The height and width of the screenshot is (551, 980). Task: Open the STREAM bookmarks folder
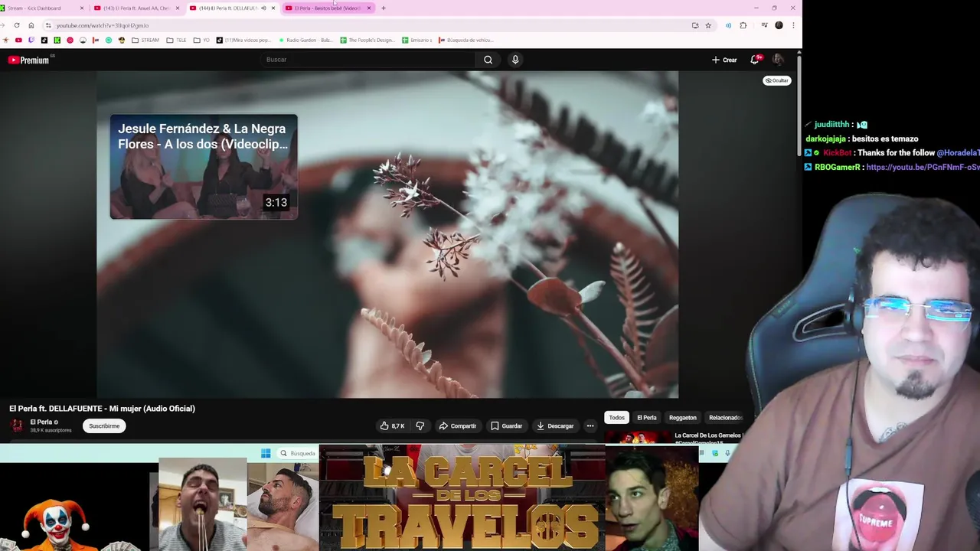click(x=145, y=40)
